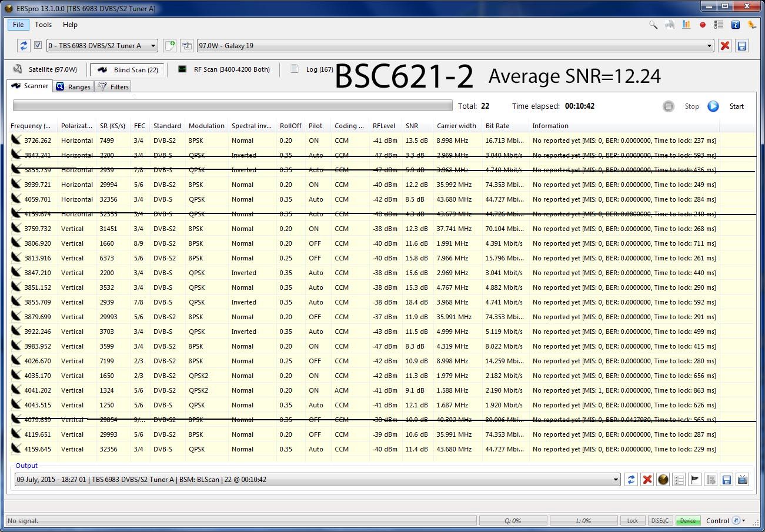The height and width of the screenshot is (532, 765).
Task: Select frequency 3939.721 row
Action: tap(382, 185)
